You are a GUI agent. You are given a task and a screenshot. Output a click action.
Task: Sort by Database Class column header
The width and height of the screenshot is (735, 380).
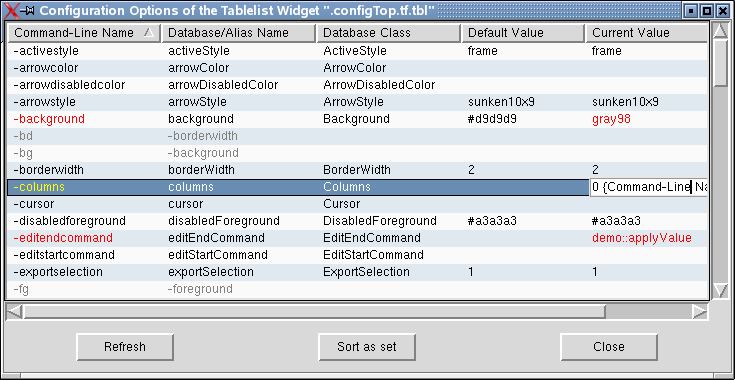tap(389, 33)
